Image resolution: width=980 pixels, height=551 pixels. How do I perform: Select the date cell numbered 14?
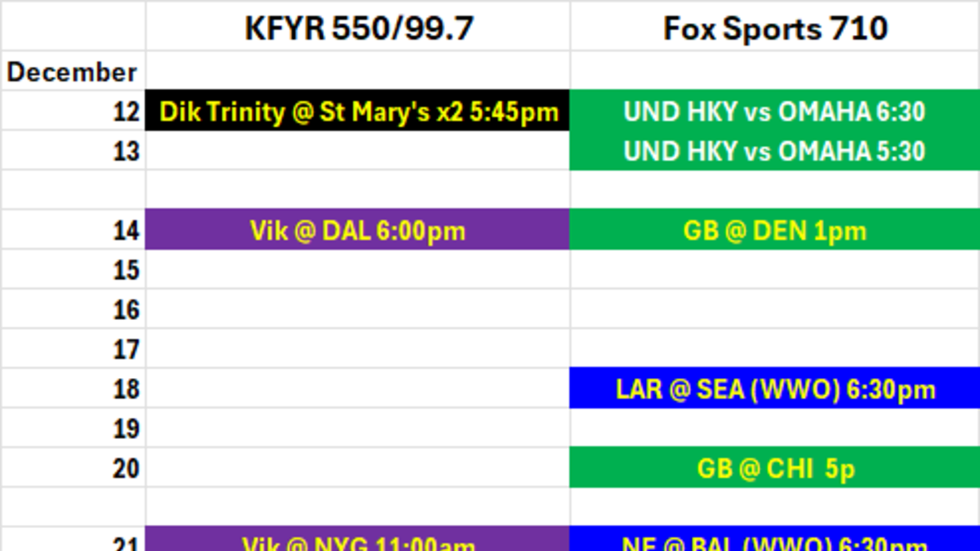(x=73, y=230)
